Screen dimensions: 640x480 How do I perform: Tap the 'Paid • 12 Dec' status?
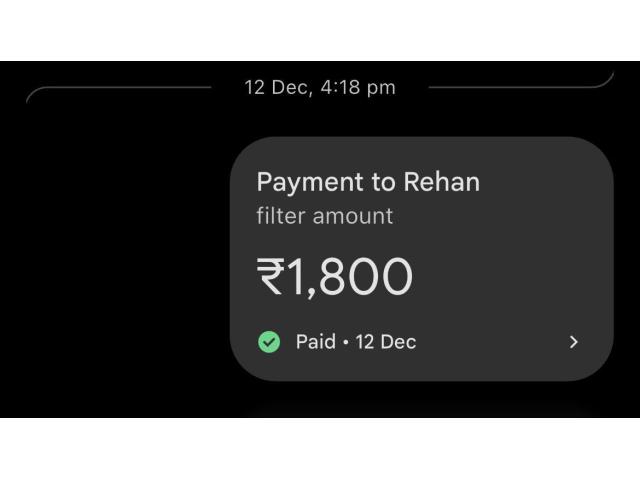coord(356,342)
